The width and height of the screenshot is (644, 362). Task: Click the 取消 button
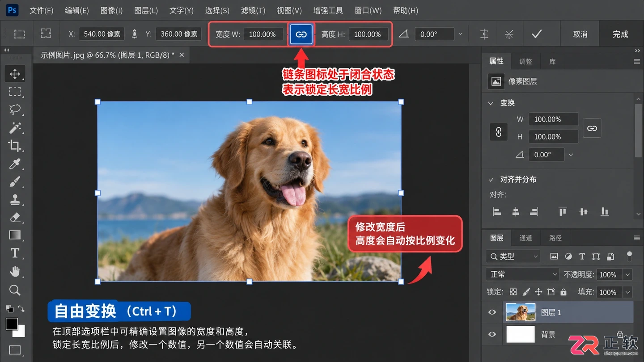click(580, 34)
